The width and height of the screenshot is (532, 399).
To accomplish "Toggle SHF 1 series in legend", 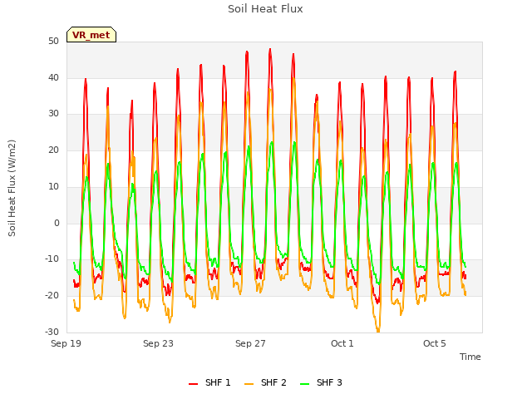I will 209,382.
